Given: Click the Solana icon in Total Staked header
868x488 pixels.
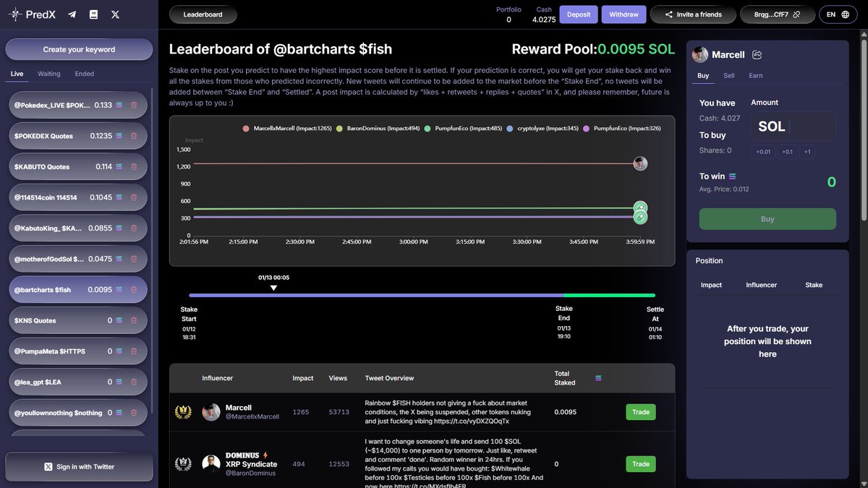Looking at the screenshot, I should 598,377.
